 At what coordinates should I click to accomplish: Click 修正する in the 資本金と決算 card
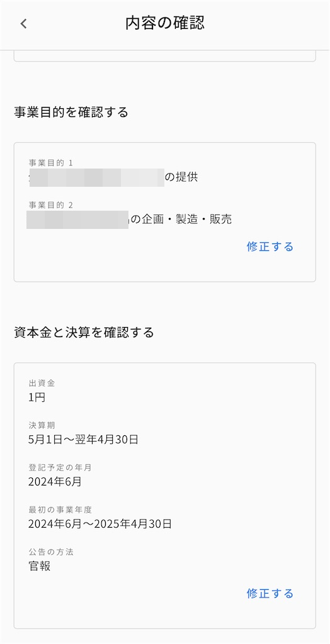click(270, 593)
